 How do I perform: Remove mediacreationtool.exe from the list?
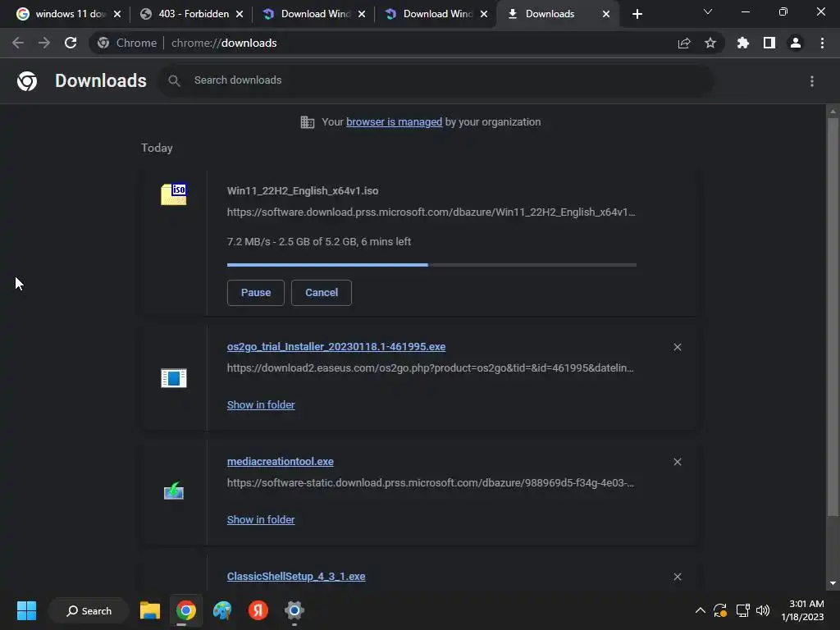678,462
